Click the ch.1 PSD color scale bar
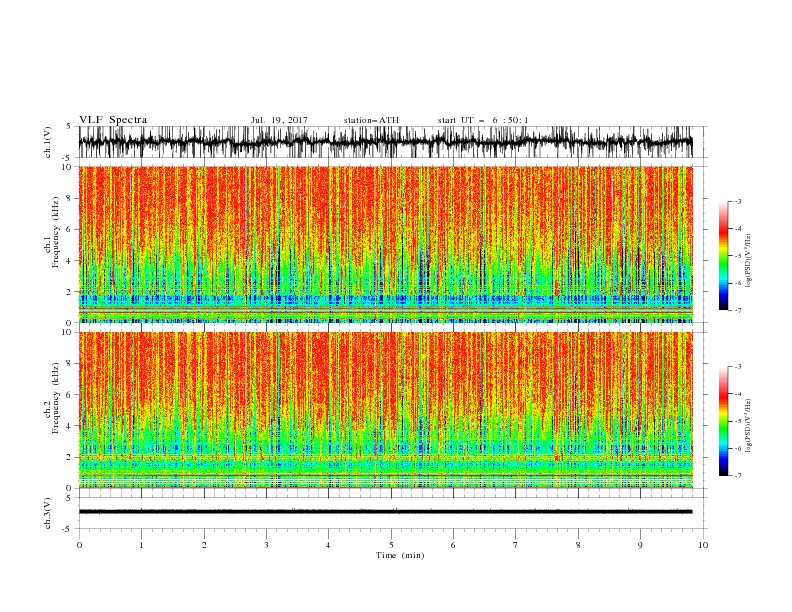 723,256
